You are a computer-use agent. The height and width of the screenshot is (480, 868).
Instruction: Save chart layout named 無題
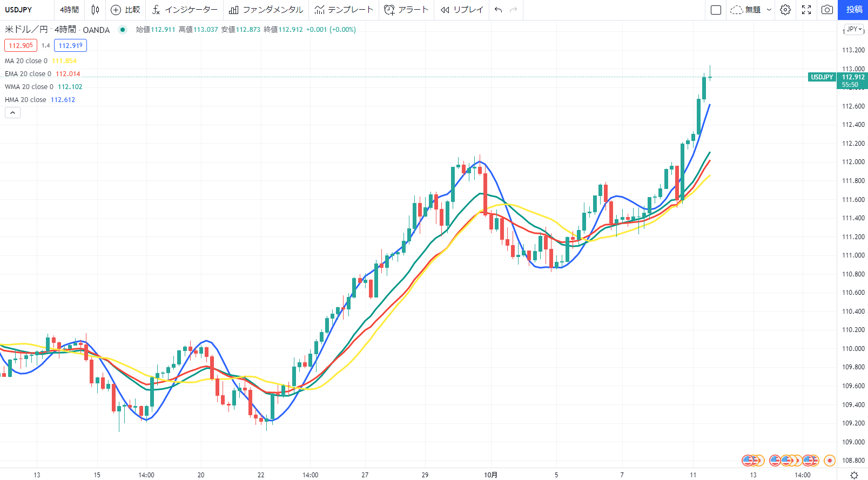point(745,10)
